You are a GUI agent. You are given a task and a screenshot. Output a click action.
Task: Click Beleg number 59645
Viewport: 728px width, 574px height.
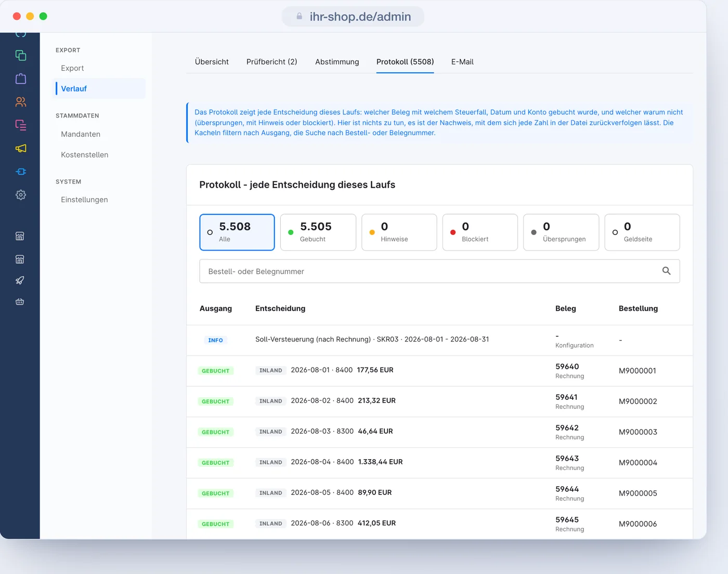[x=567, y=520]
